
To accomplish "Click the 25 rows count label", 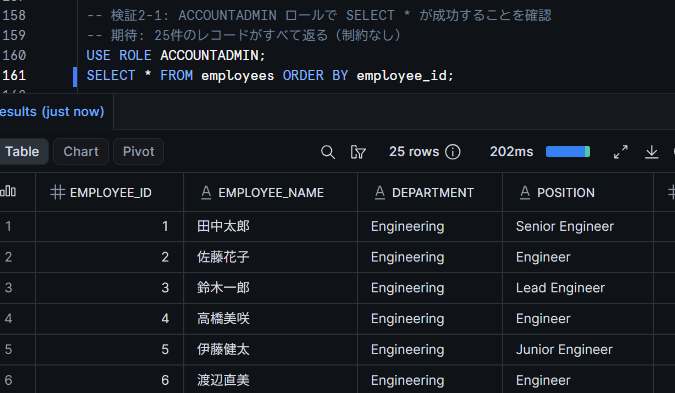I will tap(414, 152).
